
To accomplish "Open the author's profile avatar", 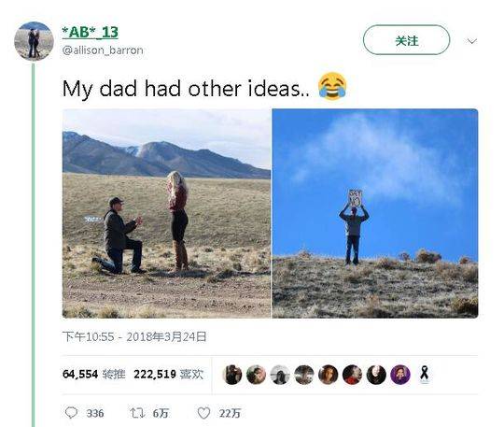I will 34,41.
